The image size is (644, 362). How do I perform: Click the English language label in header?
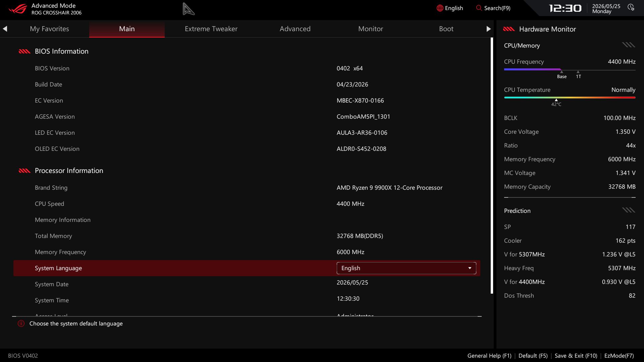454,8
